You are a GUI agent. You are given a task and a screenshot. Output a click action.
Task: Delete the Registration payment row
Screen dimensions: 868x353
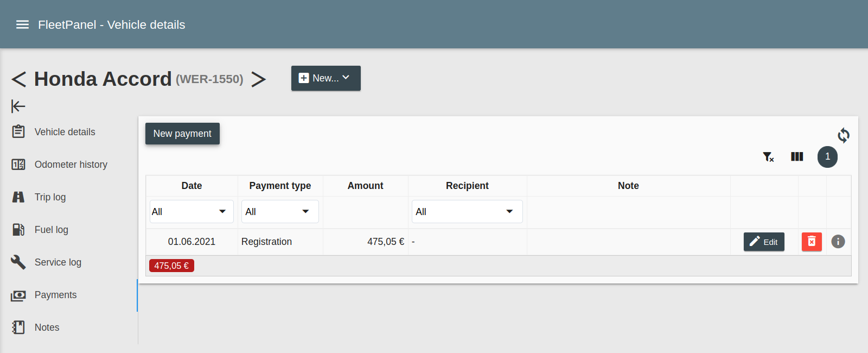point(812,242)
